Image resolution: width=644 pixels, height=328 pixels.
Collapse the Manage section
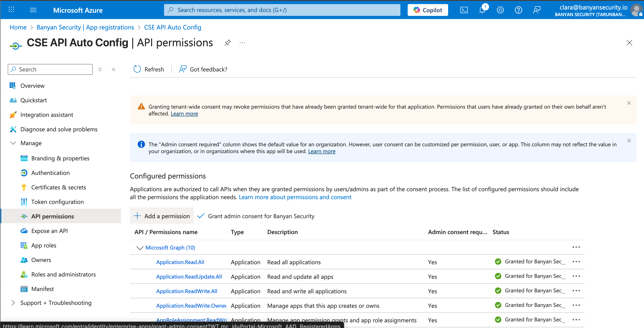click(13, 143)
